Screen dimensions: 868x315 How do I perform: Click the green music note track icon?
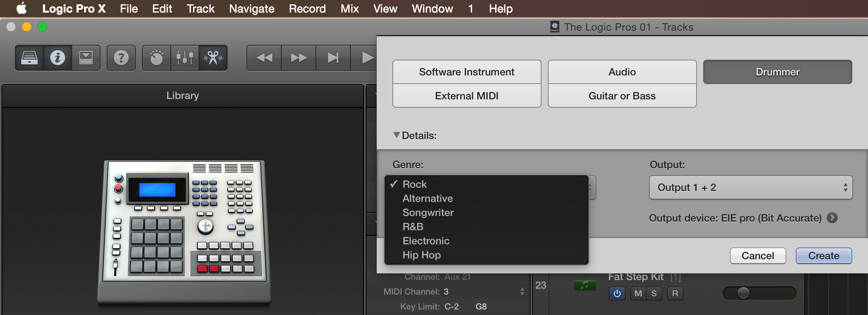click(x=585, y=285)
